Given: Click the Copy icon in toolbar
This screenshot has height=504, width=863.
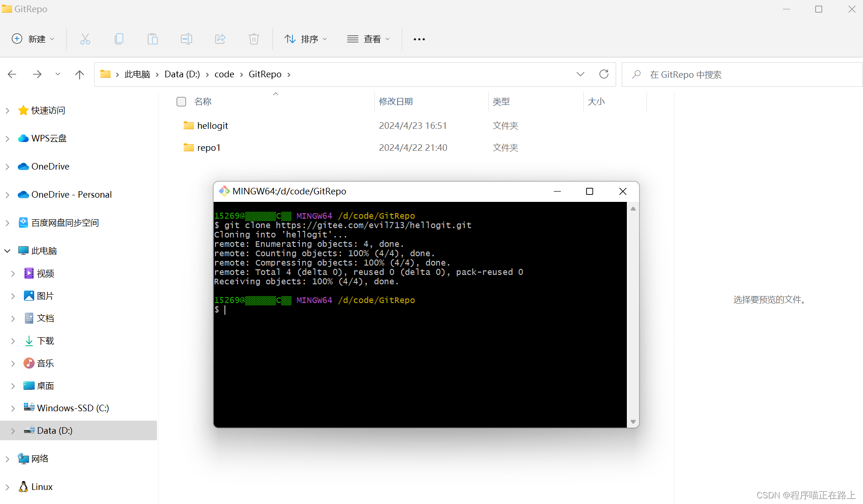Looking at the screenshot, I should 119,39.
